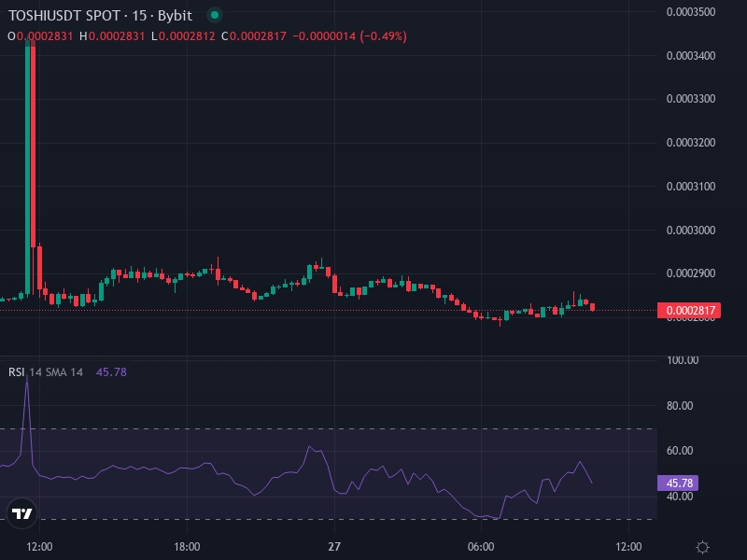Open chart settings gear icon
The image size is (747, 560).
[703, 546]
